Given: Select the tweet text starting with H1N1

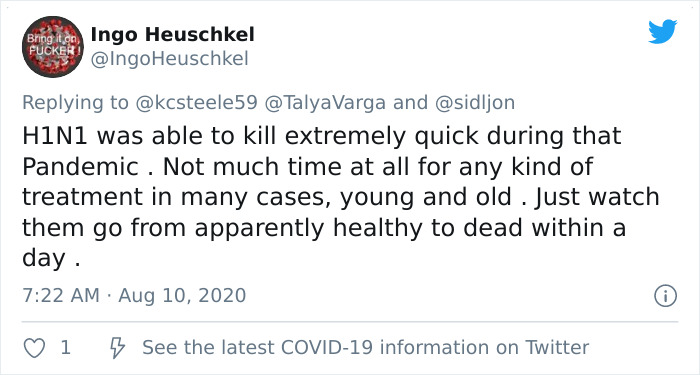Looking at the screenshot, I should (340, 197).
